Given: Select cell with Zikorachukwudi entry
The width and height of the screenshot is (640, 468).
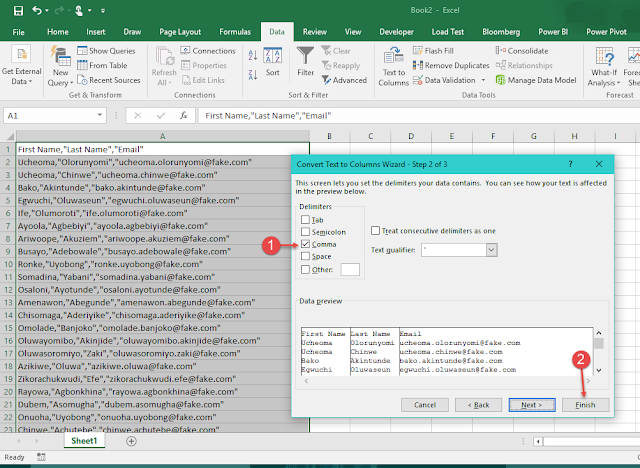Looking at the screenshot, I should click(x=162, y=379).
